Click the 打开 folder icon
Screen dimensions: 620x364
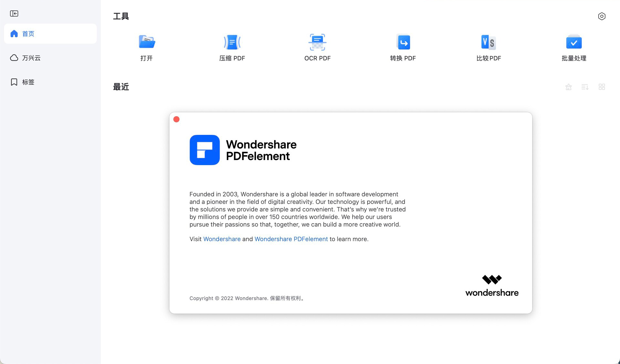[147, 42]
